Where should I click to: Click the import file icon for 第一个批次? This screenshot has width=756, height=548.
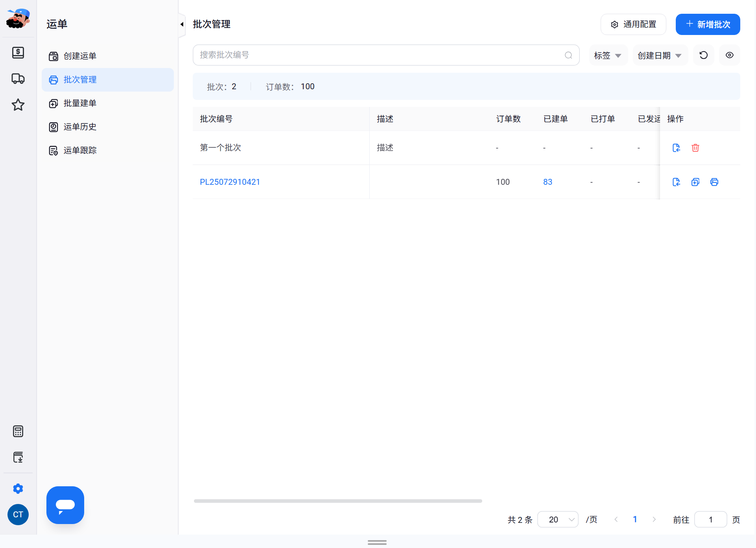[677, 148]
